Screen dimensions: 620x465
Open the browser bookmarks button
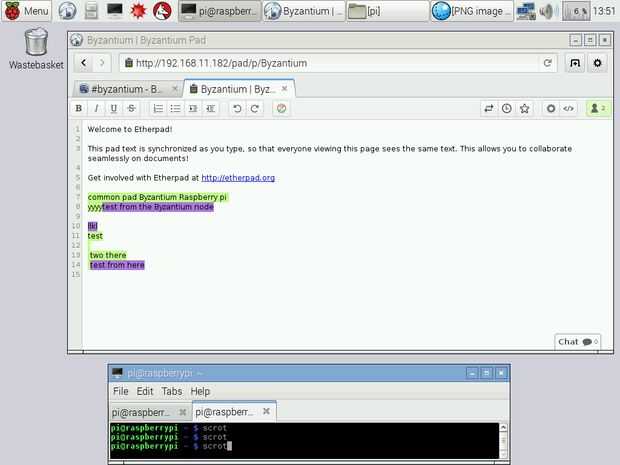575,63
